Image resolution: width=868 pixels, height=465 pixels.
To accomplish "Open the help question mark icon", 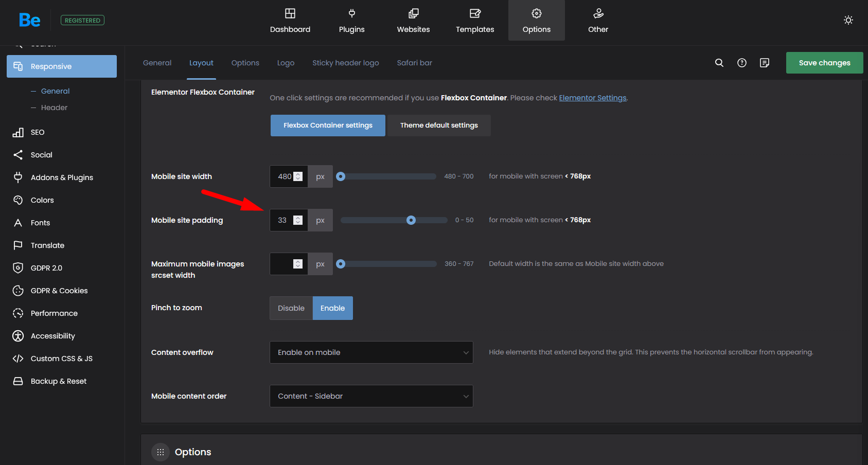I will (x=742, y=63).
